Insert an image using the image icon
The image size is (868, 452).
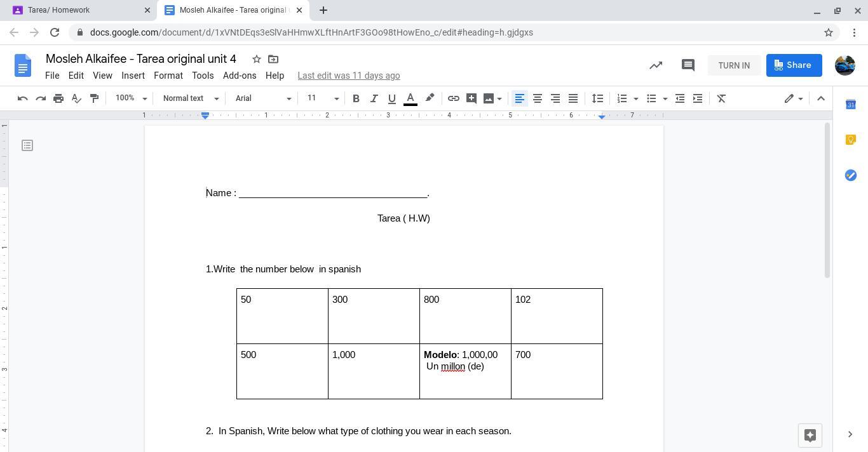coord(488,98)
